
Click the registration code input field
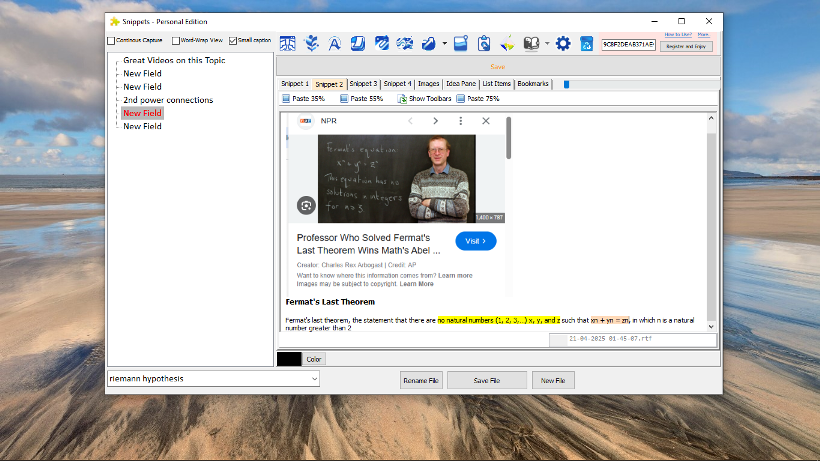[628, 44]
